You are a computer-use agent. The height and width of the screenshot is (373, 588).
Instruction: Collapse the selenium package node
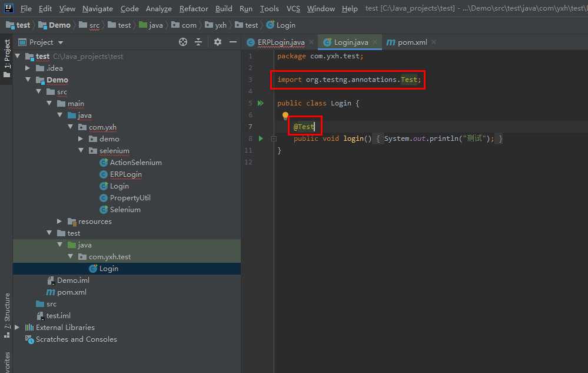point(82,151)
